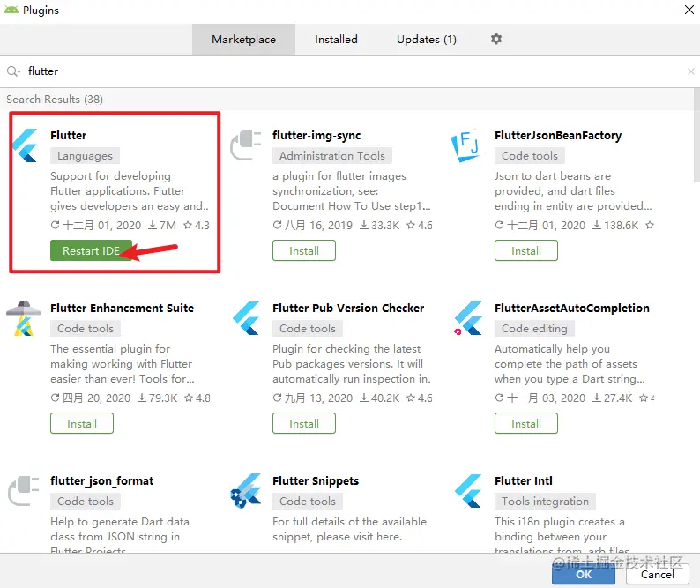Open FlutterAssetAutoCompletion plugin title
This screenshot has width=700, height=588.
[x=572, y=308]
